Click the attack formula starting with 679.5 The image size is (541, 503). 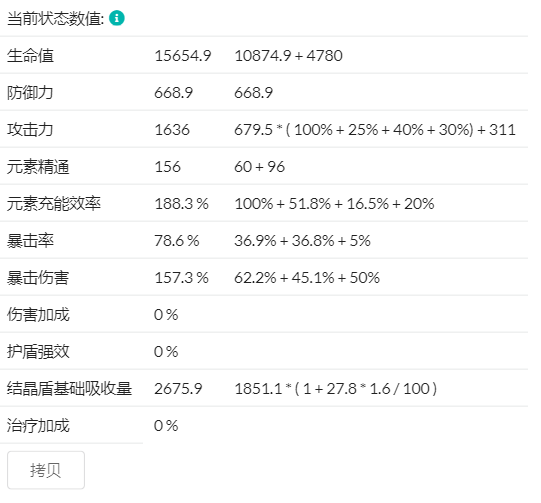(375, 130)
